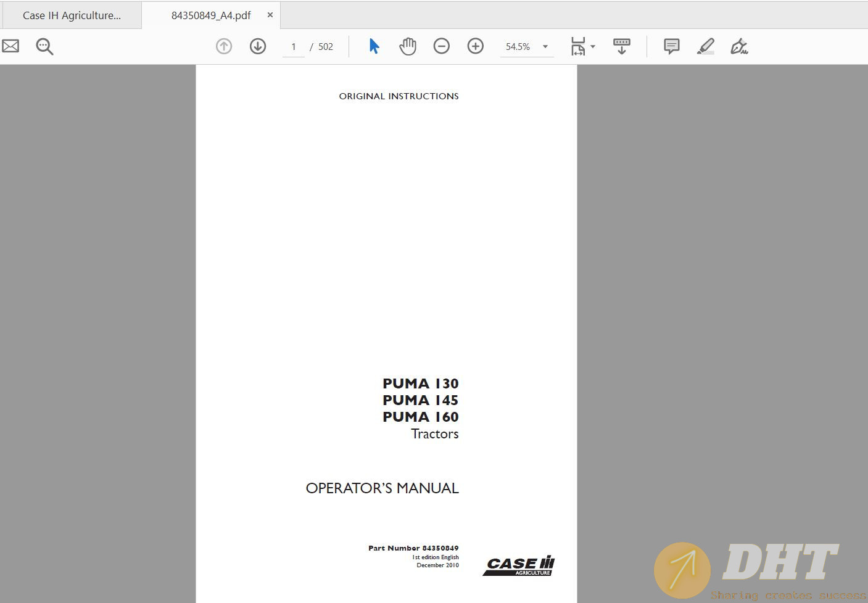Activate the hand pan tool

coord(407,46)
